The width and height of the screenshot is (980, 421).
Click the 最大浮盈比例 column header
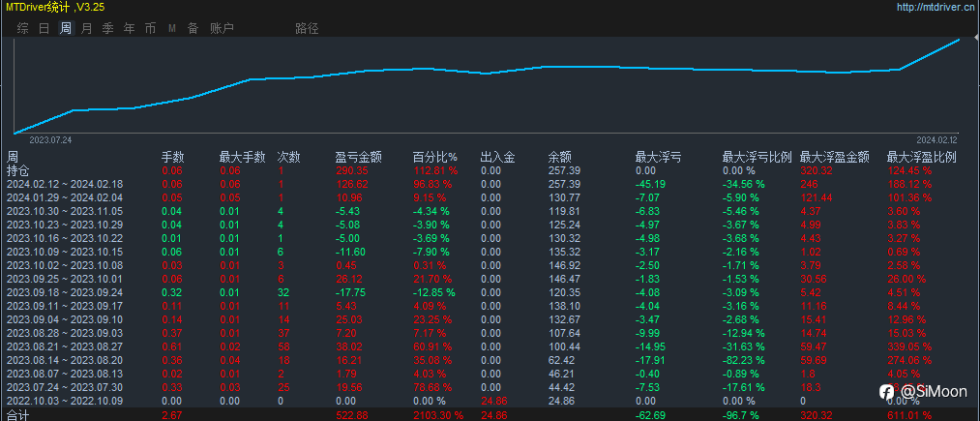[922, 157]
